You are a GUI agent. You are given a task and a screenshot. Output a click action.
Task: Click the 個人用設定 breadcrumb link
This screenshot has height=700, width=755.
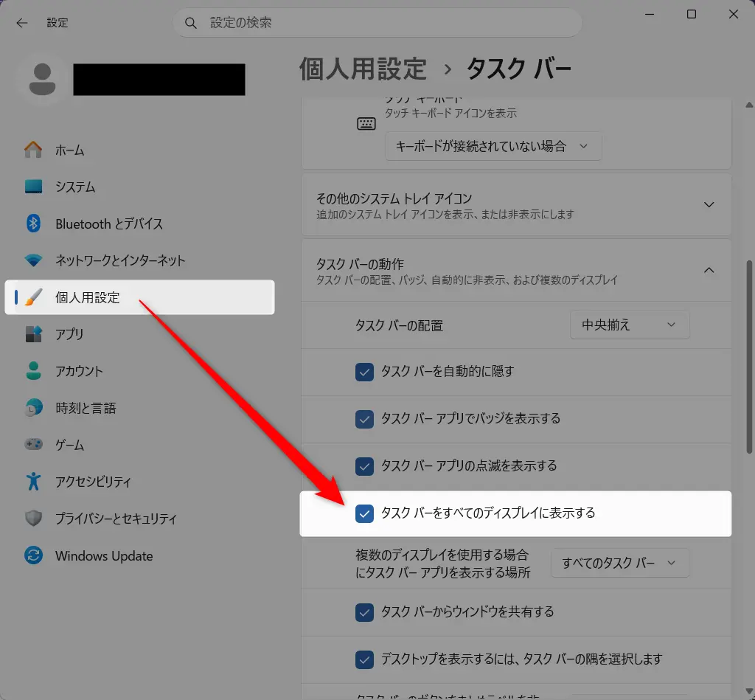[363, 69]
